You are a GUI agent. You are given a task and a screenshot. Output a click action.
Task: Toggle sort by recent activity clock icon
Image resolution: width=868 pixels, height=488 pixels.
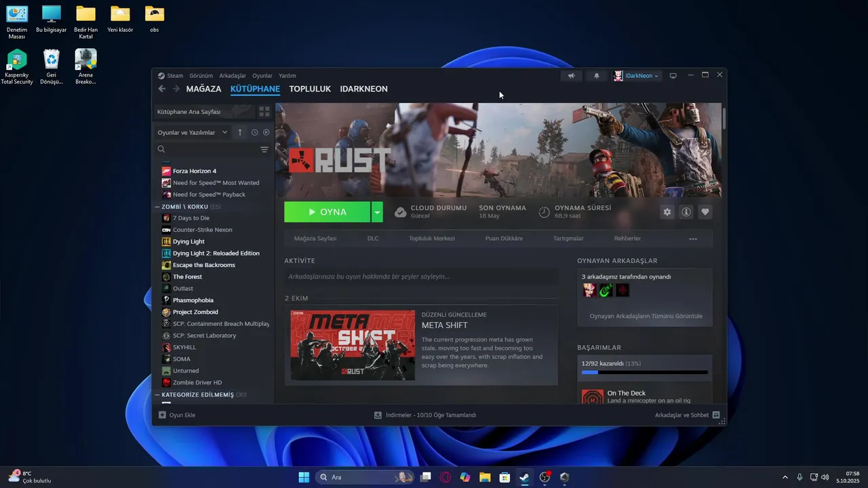pyautogui.click(x=254, y=132)
